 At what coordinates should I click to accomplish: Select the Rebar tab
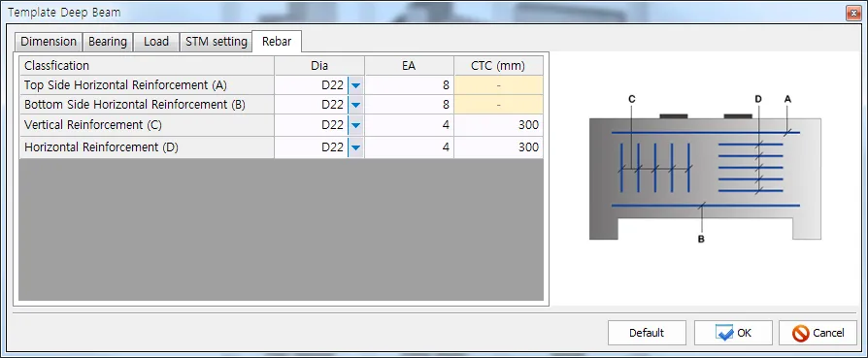click(x=277, y=42)
